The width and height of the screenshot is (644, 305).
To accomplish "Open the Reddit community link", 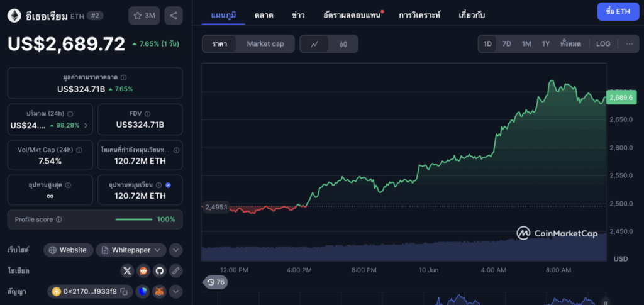I will pyautogui.click(x=143, y=271).
